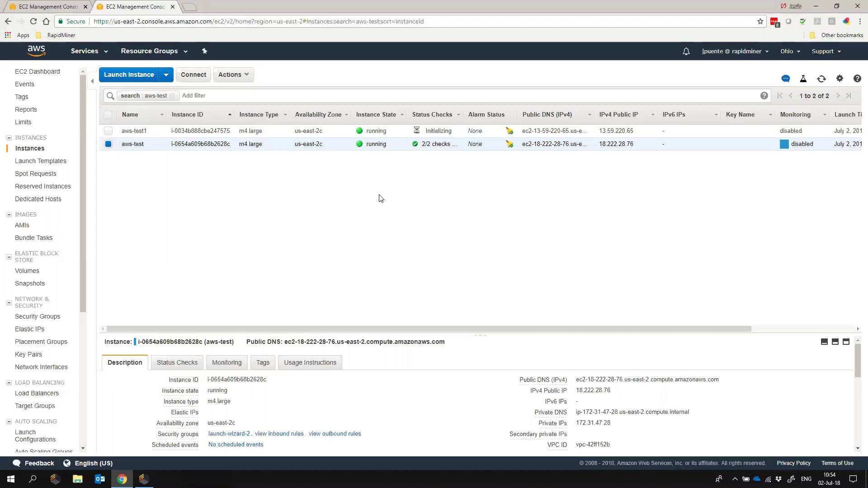Click the feedback chat bubble icon
The image size is (868, 488).
point(786,79)
